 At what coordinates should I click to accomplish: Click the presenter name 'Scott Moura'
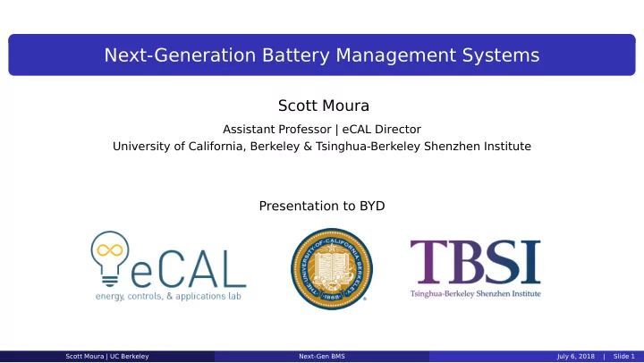pos(324,106)
